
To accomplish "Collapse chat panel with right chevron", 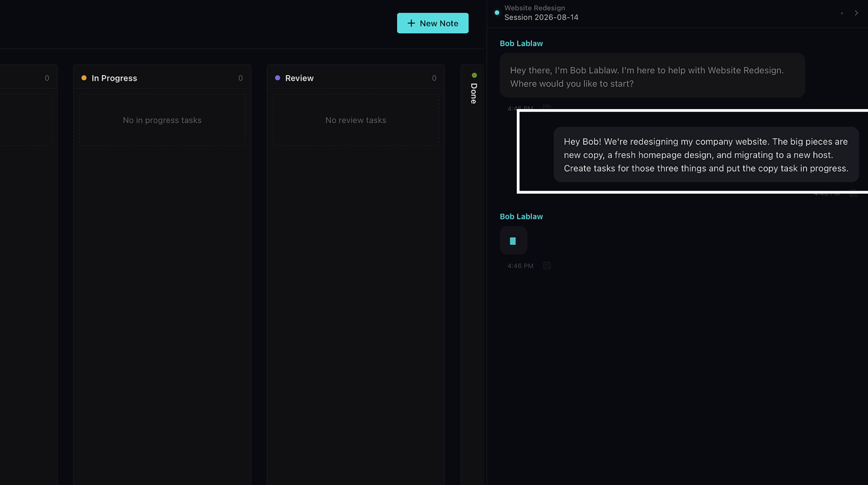I will click(x=856, y=13).
